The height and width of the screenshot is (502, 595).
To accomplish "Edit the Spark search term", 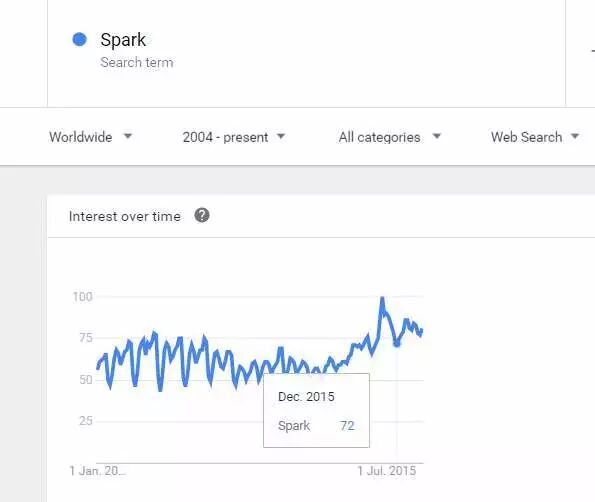I will [x=123, y=40].
